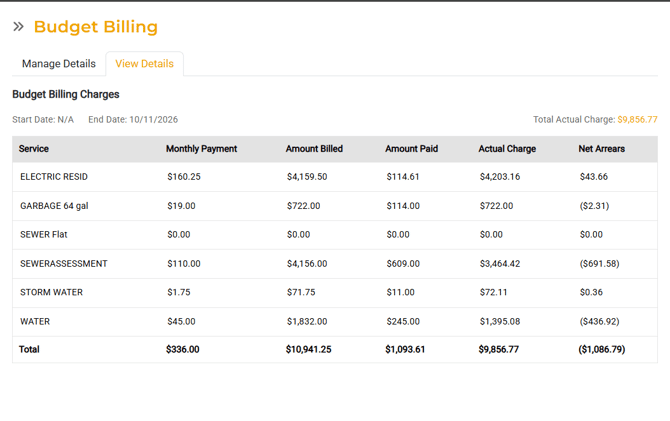
Task: Select the GARBAGE 64 gal service row
Action: (54, 206)
